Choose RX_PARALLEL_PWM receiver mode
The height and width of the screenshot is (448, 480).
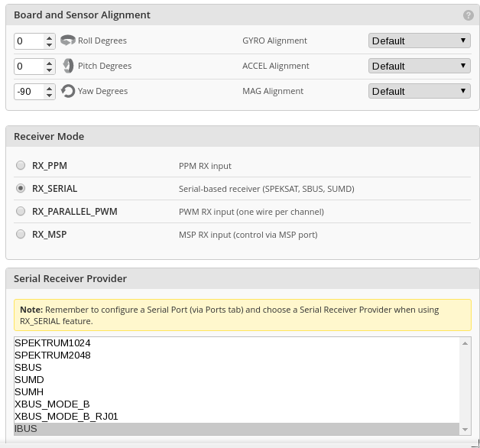21,211
